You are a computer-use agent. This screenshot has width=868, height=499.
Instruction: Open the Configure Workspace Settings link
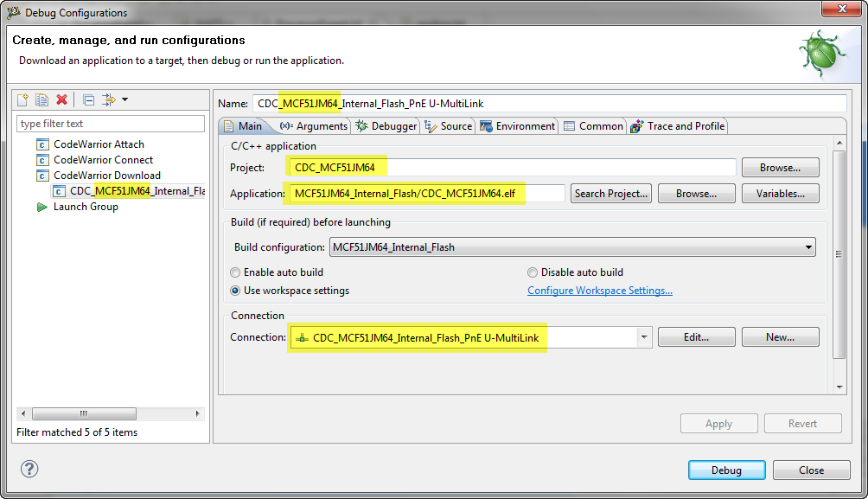click(x=600, y=291)
